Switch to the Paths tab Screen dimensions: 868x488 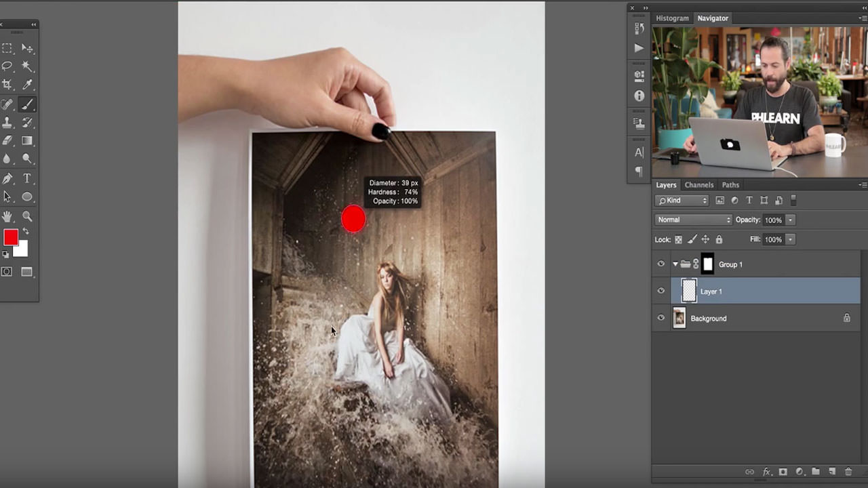pyautogui.click(x=730, y=185)
